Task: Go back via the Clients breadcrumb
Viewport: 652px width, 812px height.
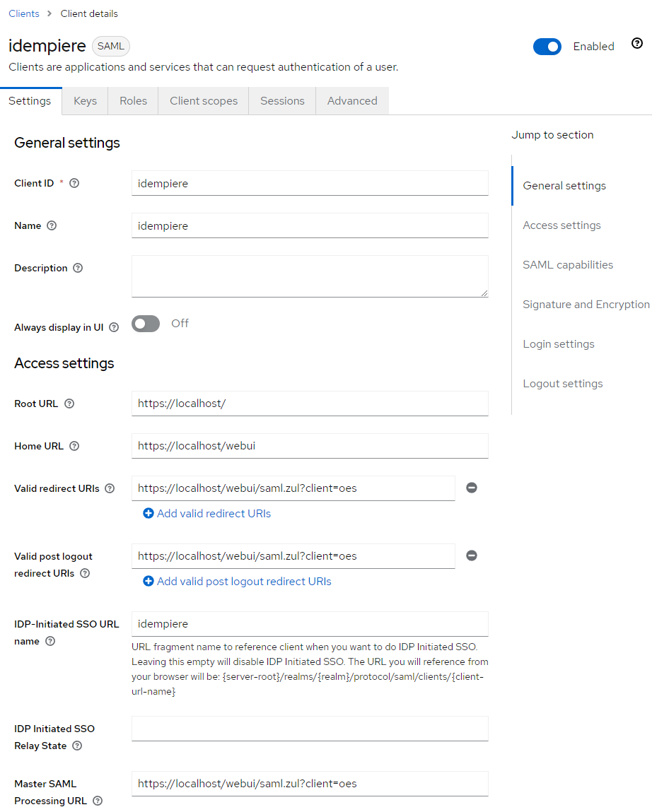Action: coord(23,13)
